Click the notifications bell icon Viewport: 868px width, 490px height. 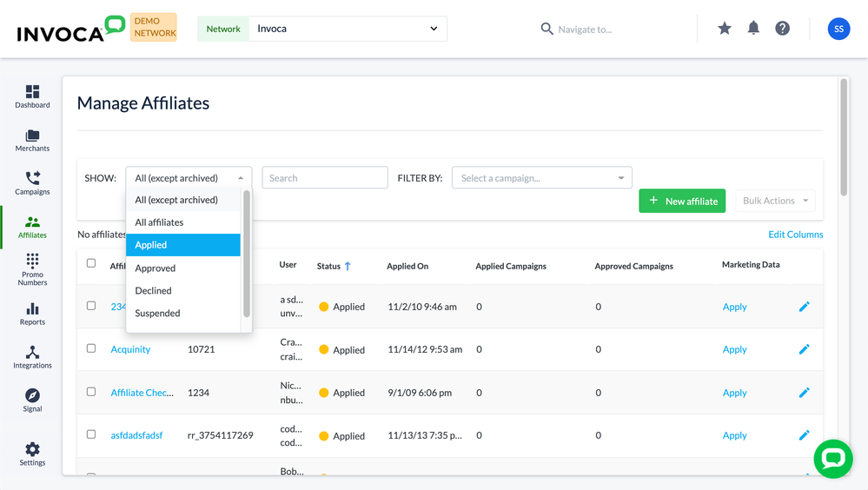[x=753, y=29]
